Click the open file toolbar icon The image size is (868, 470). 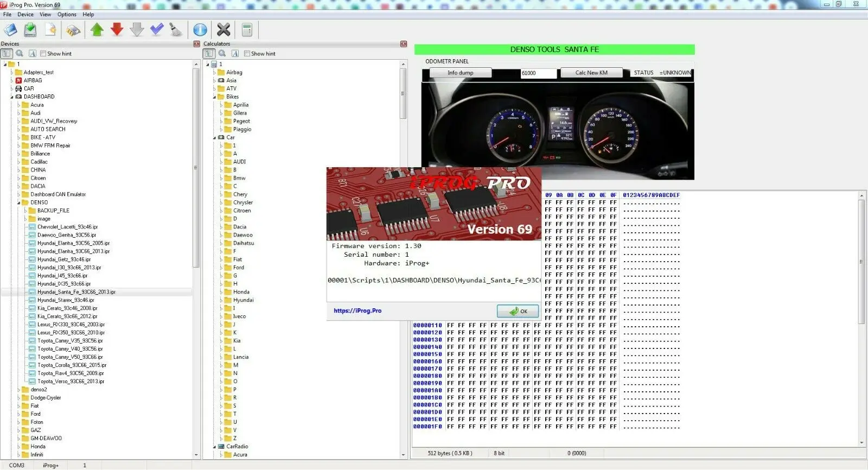click(10, 30)
